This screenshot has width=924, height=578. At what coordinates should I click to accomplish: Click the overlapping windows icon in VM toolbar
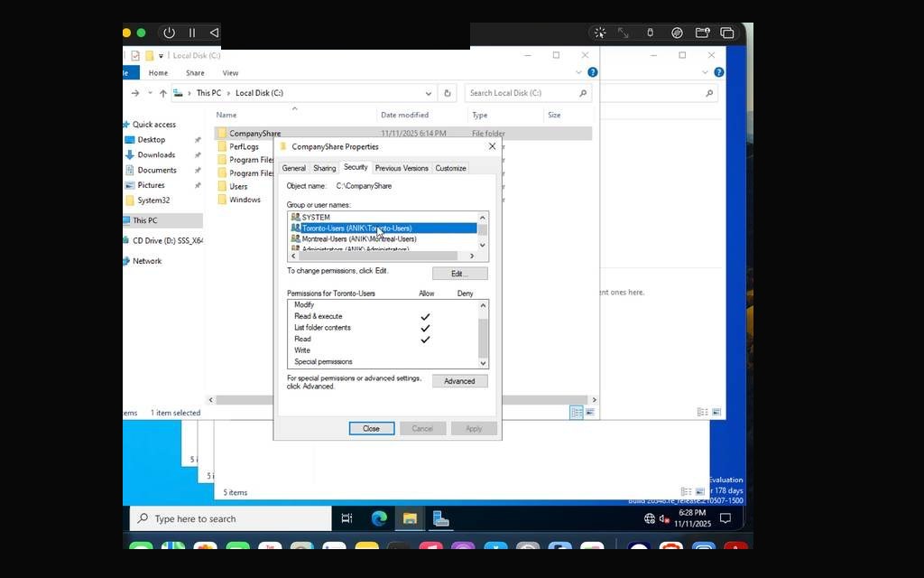pos(727,33)
